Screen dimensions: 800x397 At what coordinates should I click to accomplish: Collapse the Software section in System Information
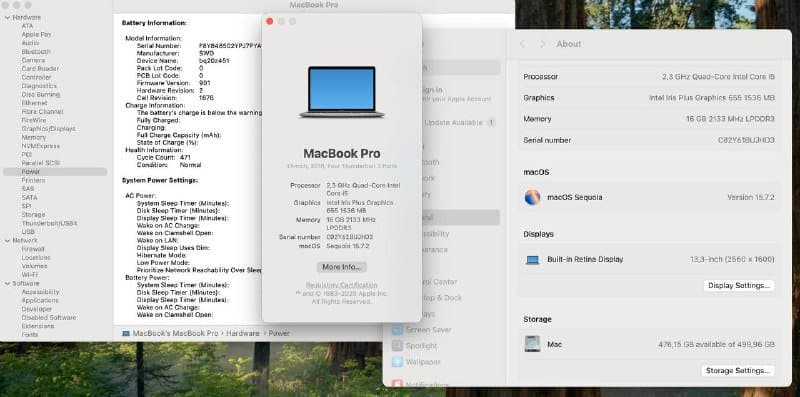(7, 283)
